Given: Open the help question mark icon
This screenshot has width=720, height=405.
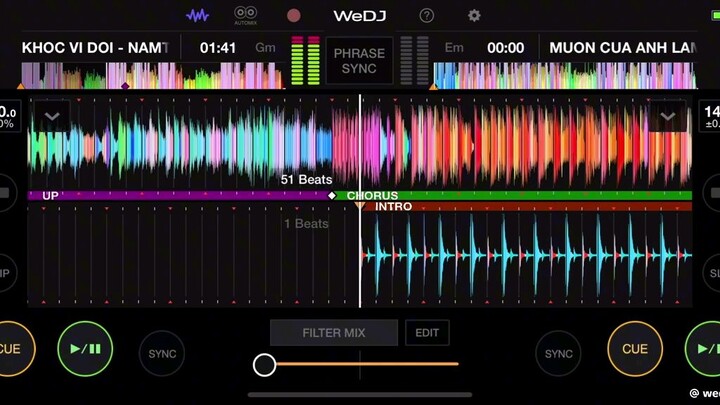Looking at the screenshot, I should point(427,15).
